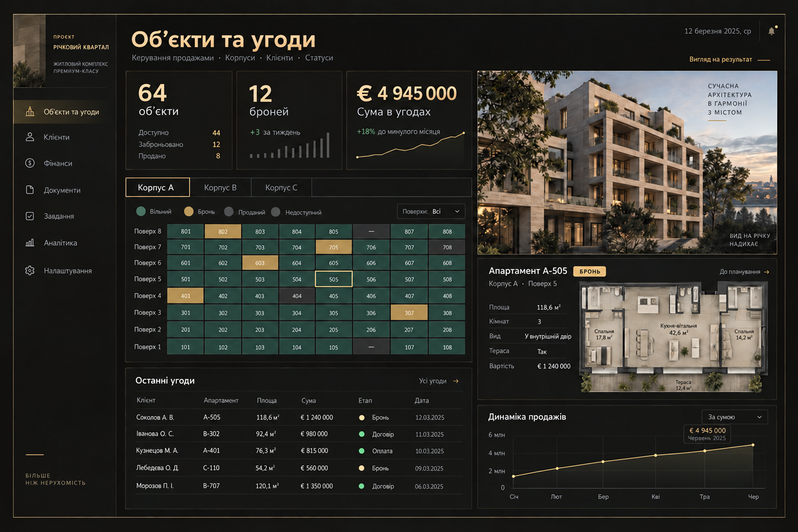Click the green Вільний legend swatch

[141, 211]
